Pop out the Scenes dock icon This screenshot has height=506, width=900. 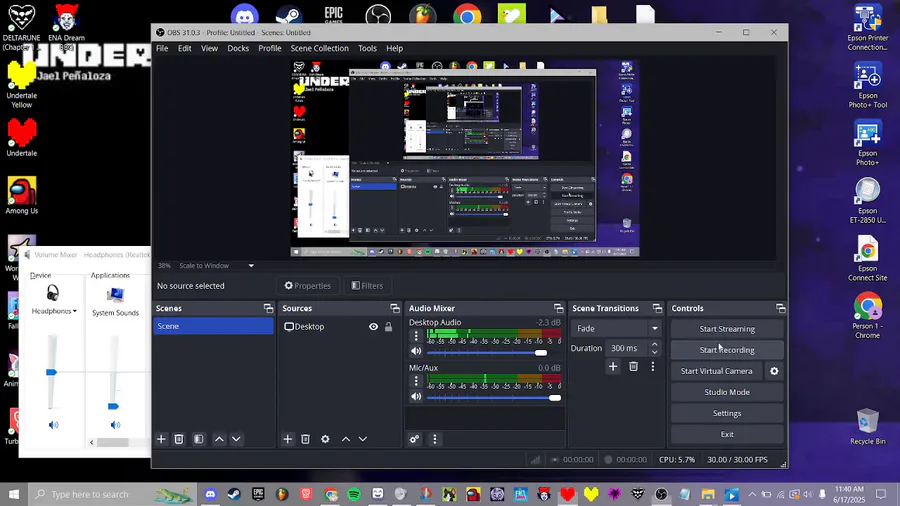(x=268, y=309)
